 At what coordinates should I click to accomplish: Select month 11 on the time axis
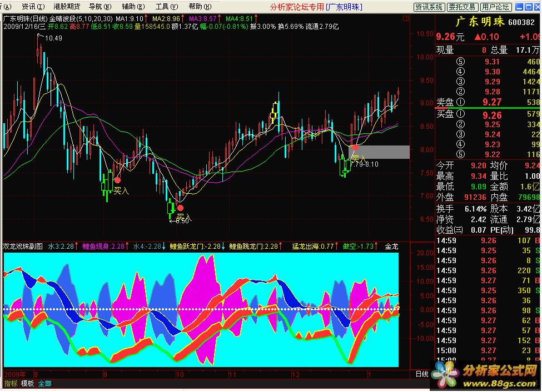232,375
